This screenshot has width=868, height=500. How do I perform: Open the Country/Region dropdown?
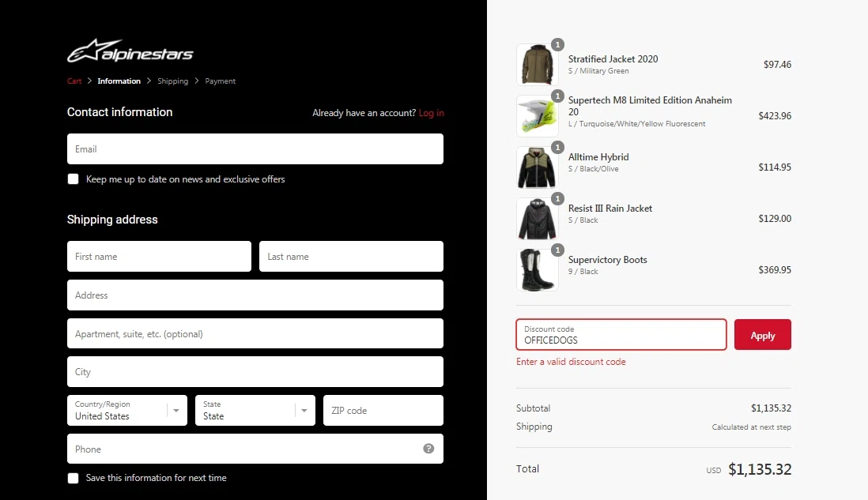coord(127,411)
